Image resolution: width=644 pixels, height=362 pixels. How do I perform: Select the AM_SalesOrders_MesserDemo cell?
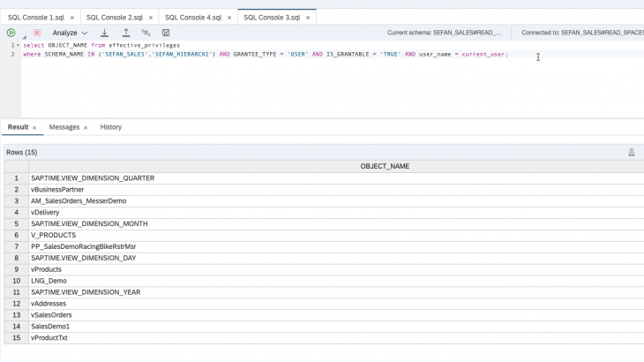point(336,201)
